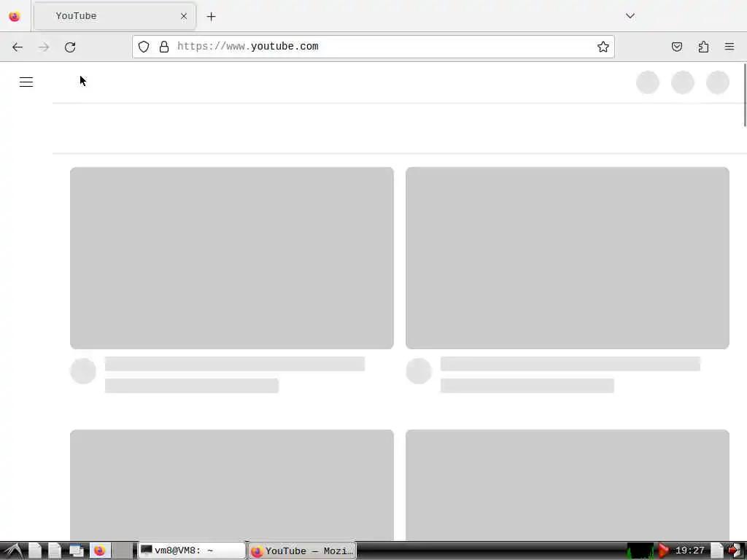The image size is (747, 560).
Task: Open Firefox View from the tab strip
Action: click(x=15, y=16)
